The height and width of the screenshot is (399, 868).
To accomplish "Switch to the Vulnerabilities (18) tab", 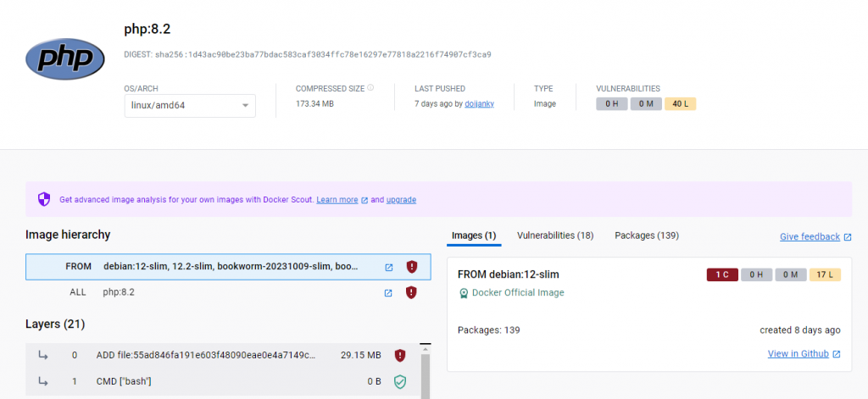I will pos(555,236).
